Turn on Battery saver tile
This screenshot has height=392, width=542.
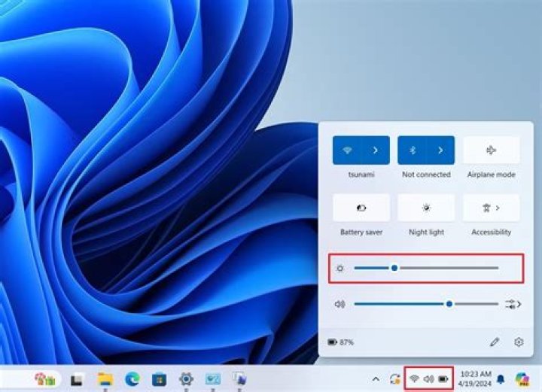[361, 208]
